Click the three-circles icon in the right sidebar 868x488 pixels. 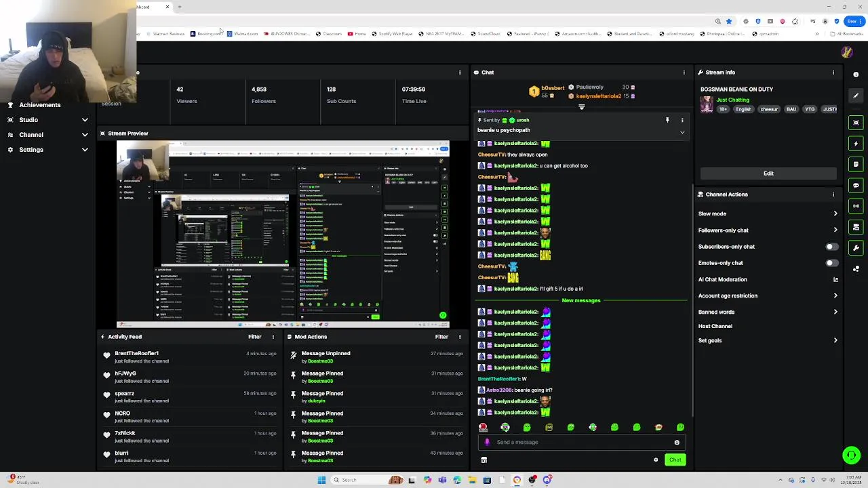pos(856,268)
